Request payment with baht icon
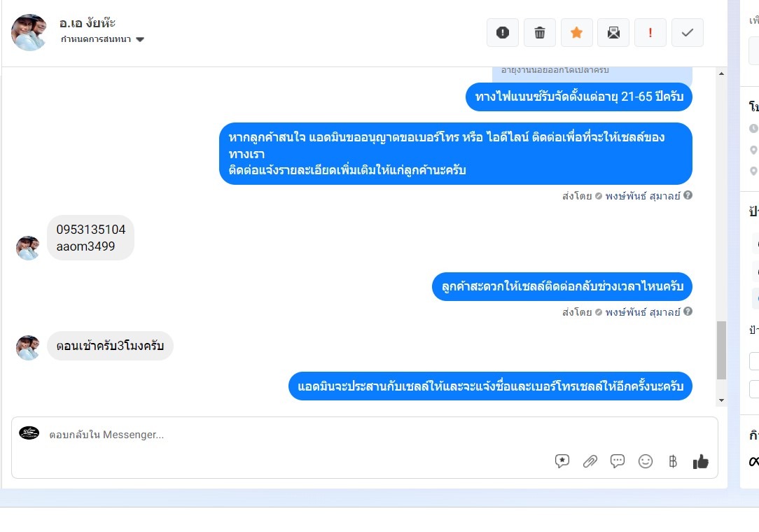 (x=673, y=461)
